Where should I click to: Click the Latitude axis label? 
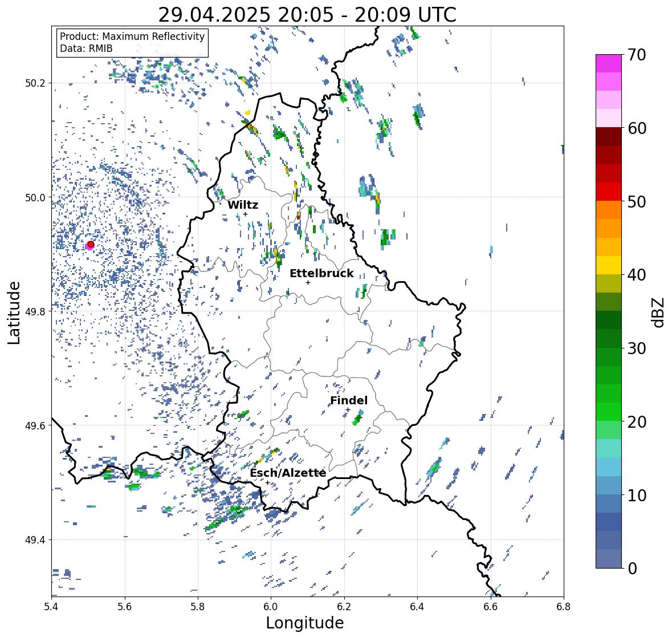14,313
